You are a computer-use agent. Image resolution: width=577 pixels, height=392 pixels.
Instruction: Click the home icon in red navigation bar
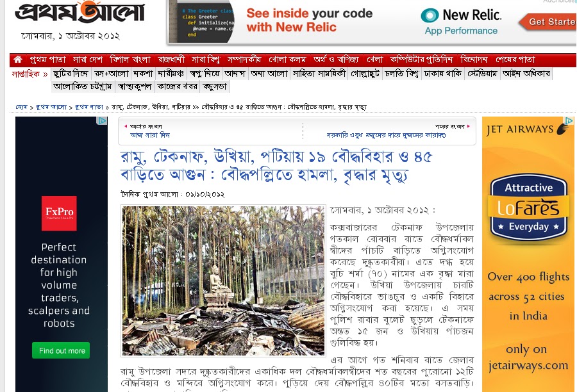(x=18, y=59)
